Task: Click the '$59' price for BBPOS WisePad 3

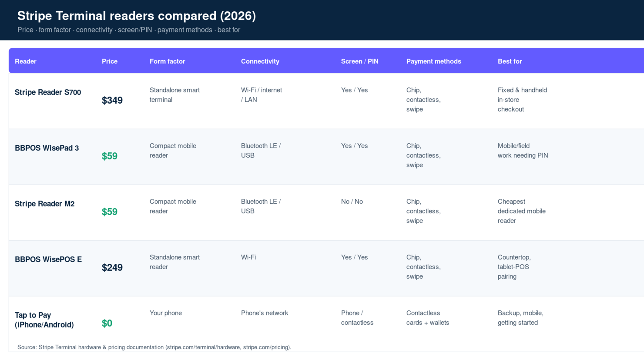Action: [110, 156]
